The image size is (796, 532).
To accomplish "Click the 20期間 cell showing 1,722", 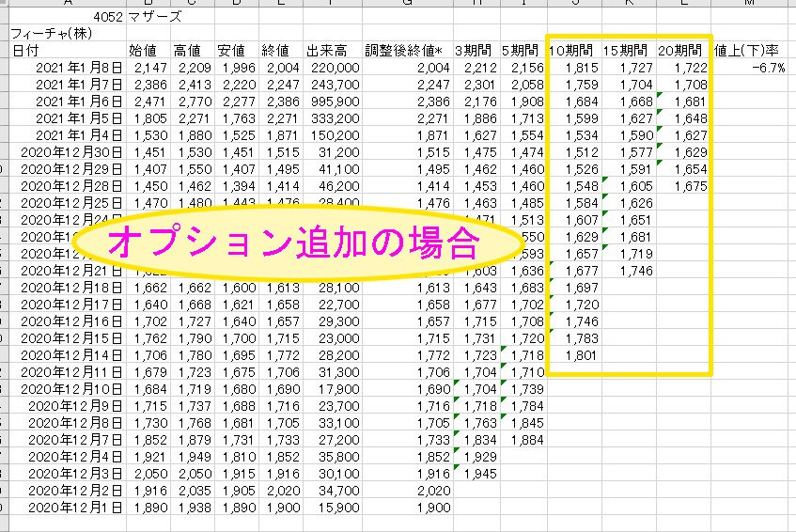I will tap(683, 68).
